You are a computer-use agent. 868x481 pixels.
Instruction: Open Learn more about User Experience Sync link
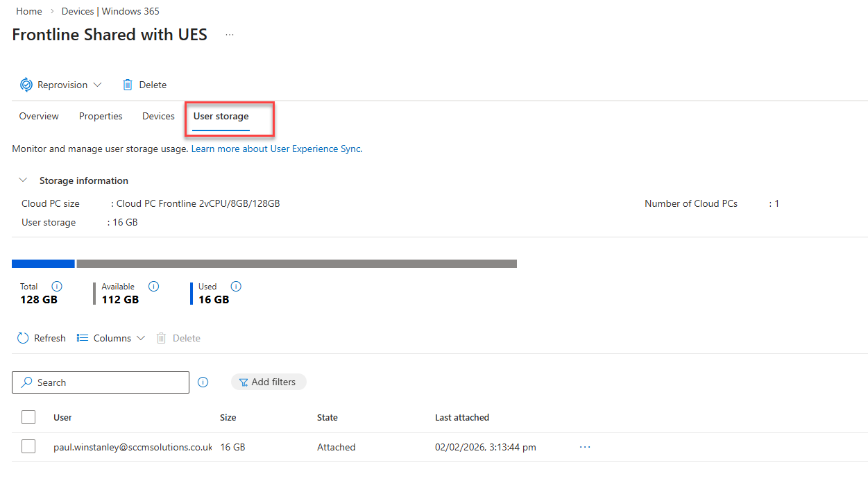click(x=276, y=149)
